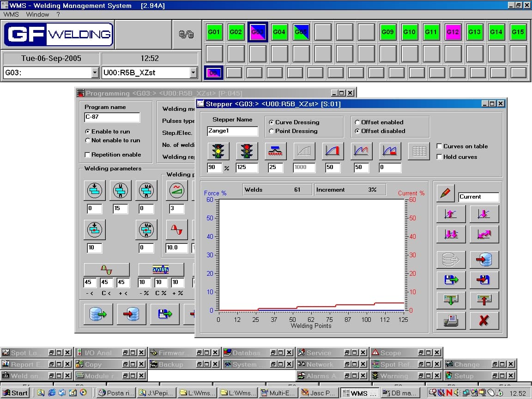Check the Hold curves option
Screen dimensions: 532x399
[439, 157]
